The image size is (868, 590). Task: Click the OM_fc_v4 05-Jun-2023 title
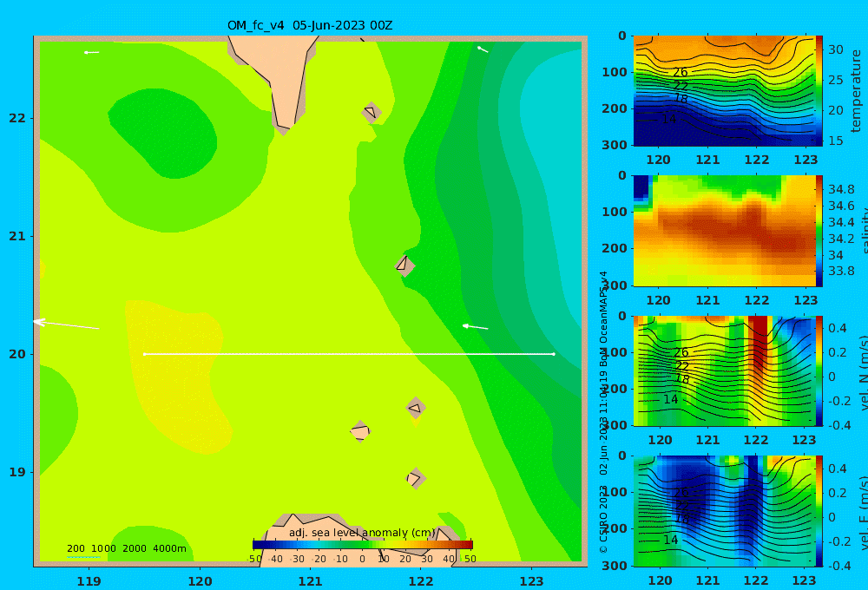[310, 25]
